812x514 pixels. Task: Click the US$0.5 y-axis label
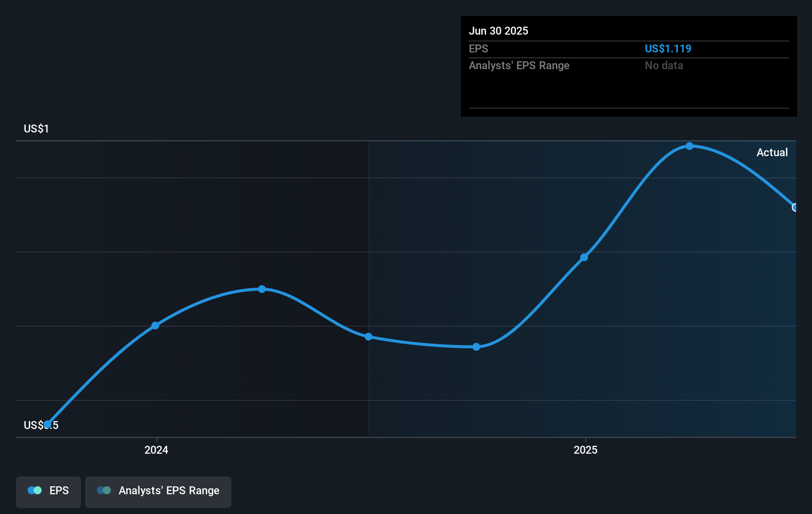tap(41, 426)
